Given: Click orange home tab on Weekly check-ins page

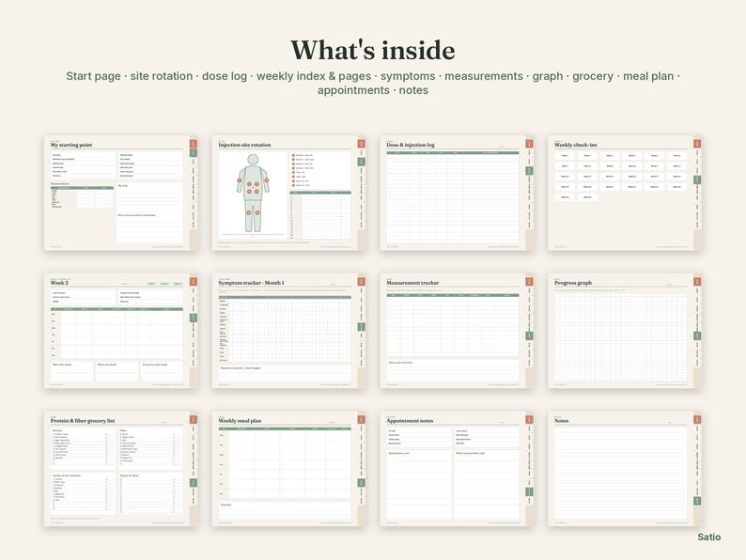Looking at the screenshot, I should 697,144.
